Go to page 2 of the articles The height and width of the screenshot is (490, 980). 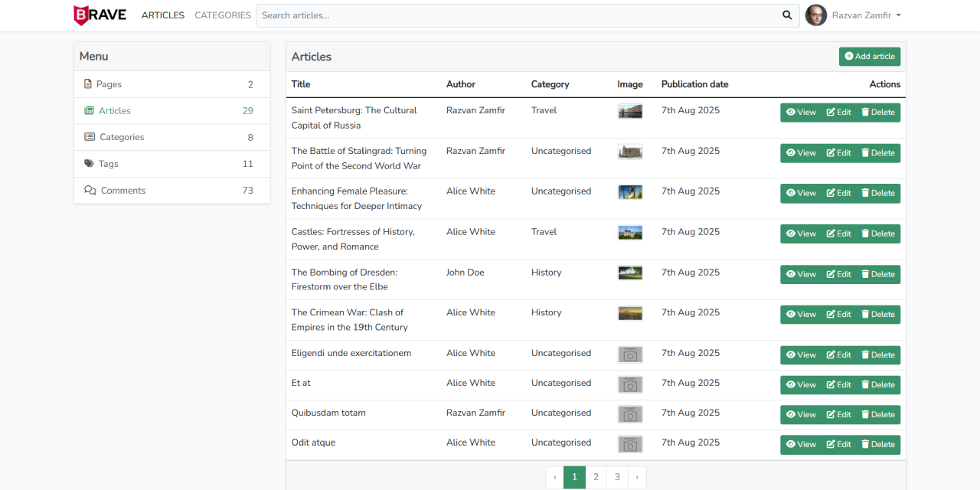596,477
